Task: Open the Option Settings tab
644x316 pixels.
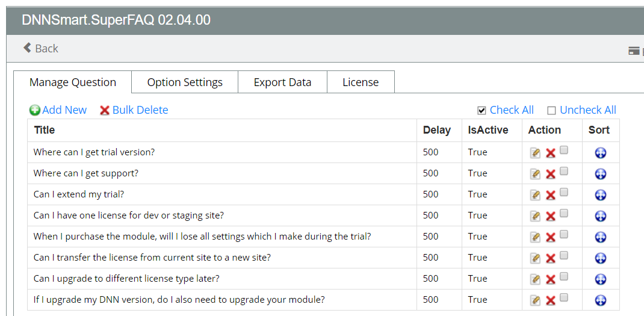Action: (185, 82)
